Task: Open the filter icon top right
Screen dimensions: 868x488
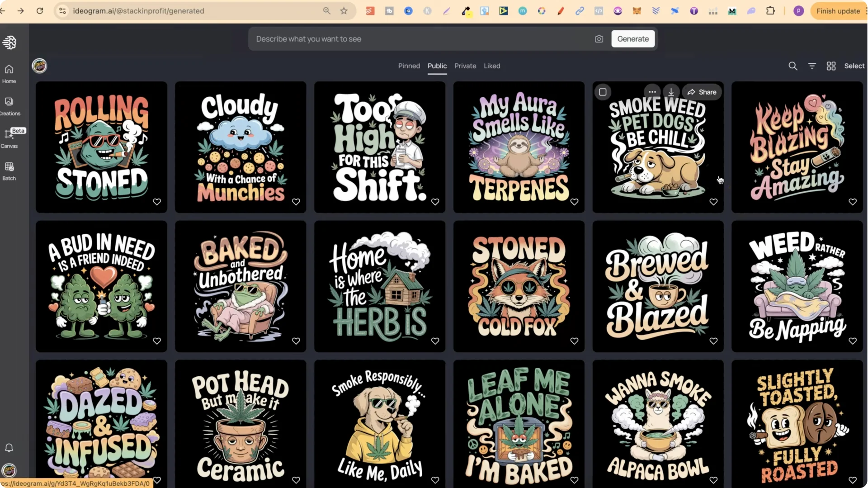Action: point(812,66)
